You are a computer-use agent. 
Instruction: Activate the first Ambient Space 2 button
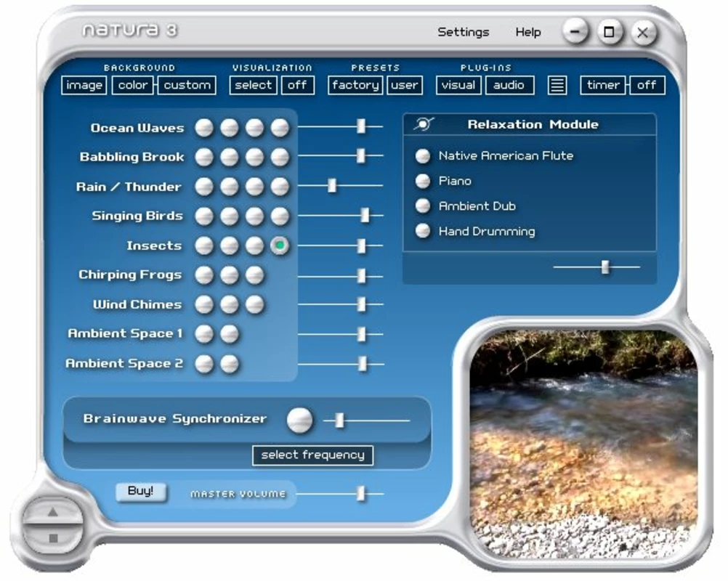tap(204, 364)
